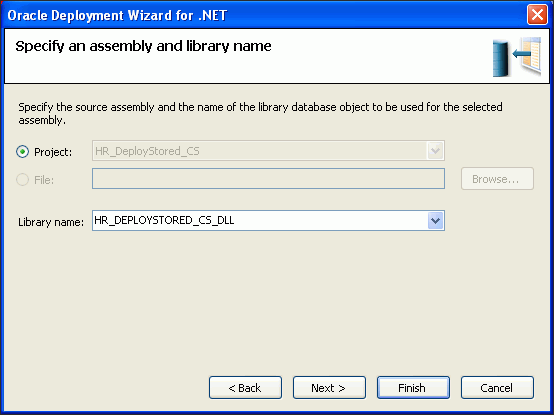Click the instruction text about source assembly
Image resolution: width=554 pixels, height=415 pixels.
coord(260,113)
